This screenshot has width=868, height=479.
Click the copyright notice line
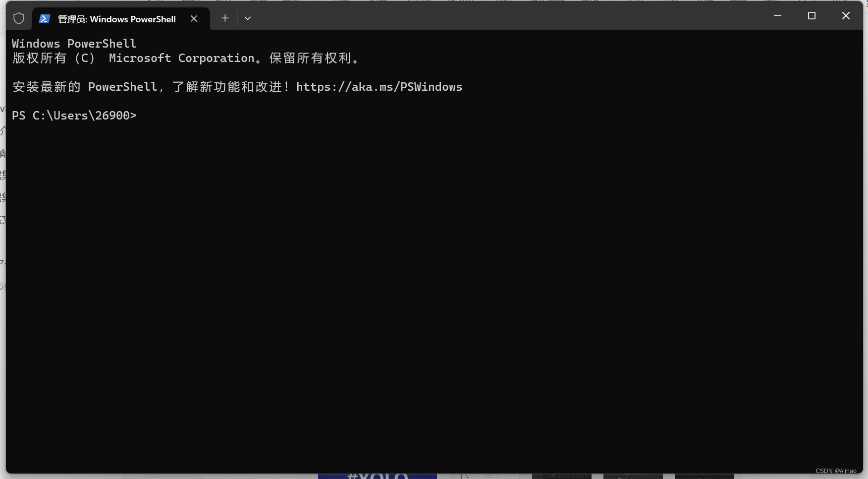(x=186, y=58)
